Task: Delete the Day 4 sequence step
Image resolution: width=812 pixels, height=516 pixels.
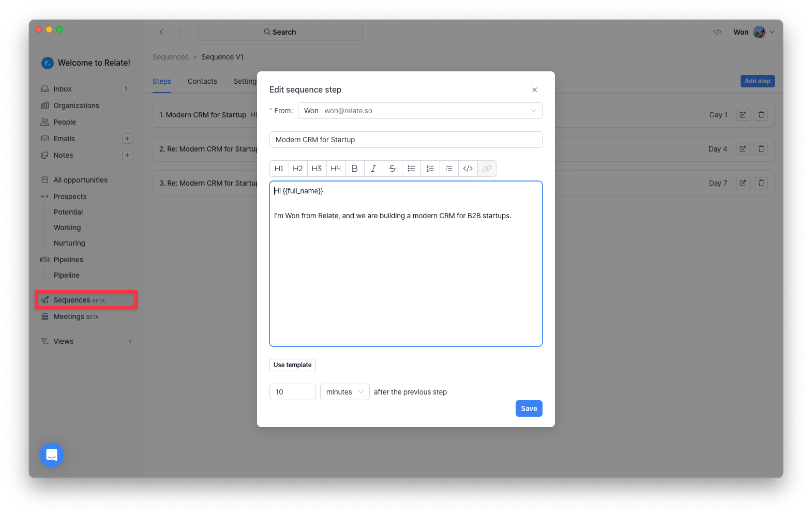Action: 761,149
